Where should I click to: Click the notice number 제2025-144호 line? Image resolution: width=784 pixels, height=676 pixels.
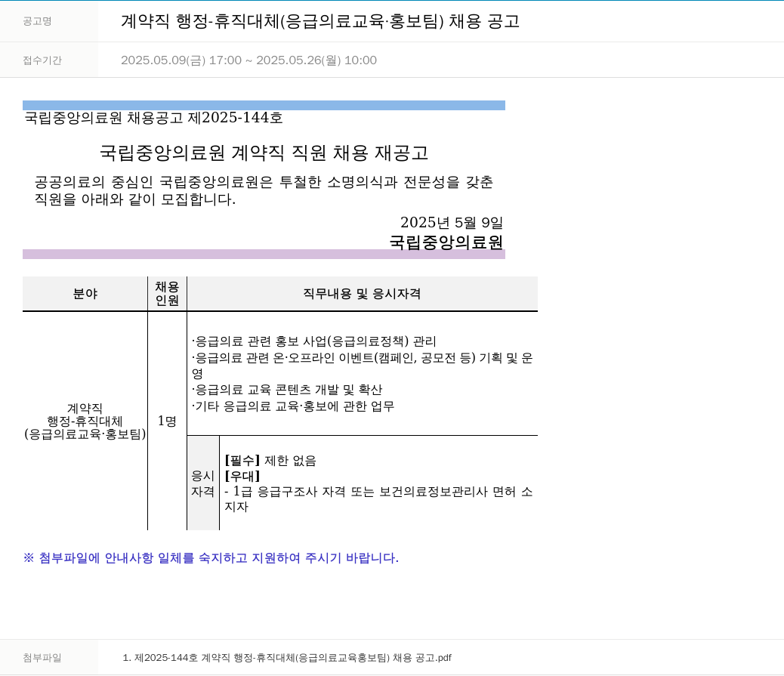(x=154, y=118)
